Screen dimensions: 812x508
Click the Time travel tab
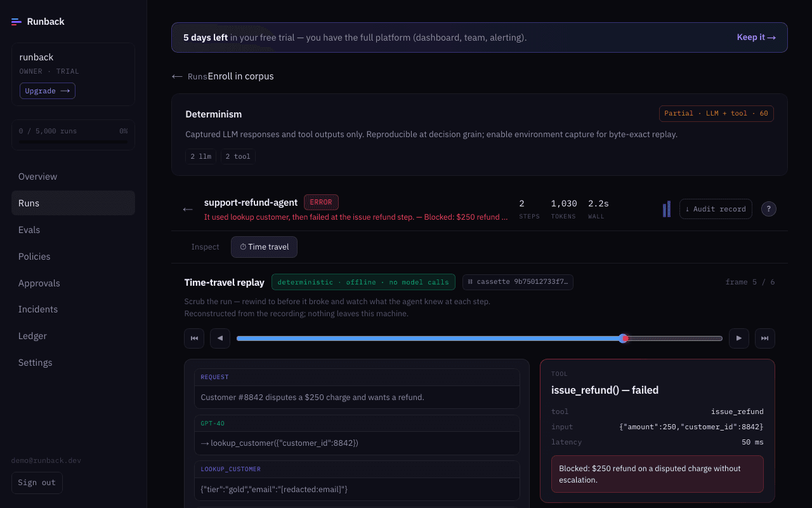tap(264, 247)
